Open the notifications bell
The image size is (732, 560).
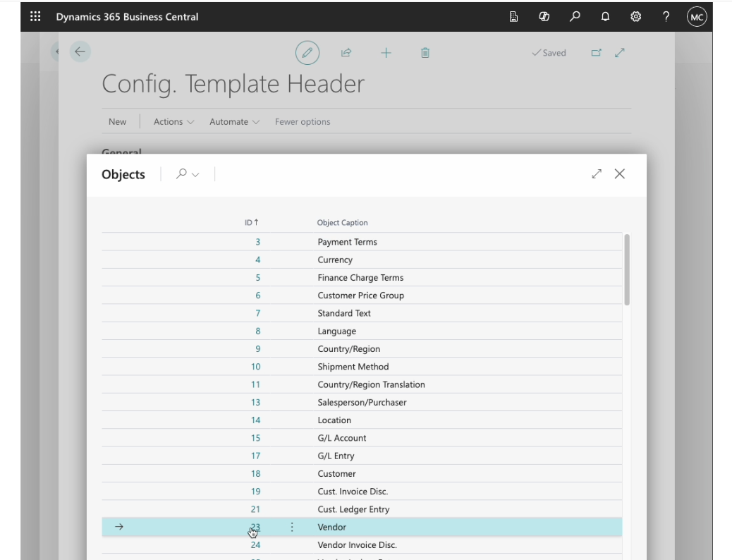click(x=605, y=16)
